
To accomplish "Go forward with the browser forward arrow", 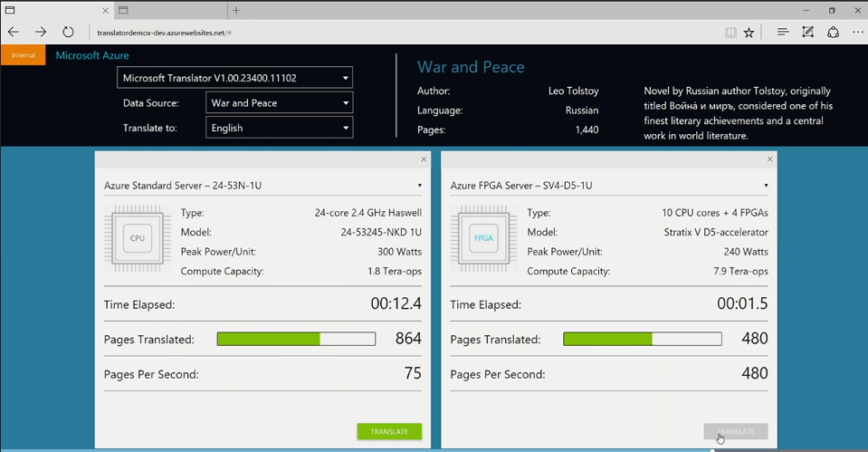I will 41,32.
